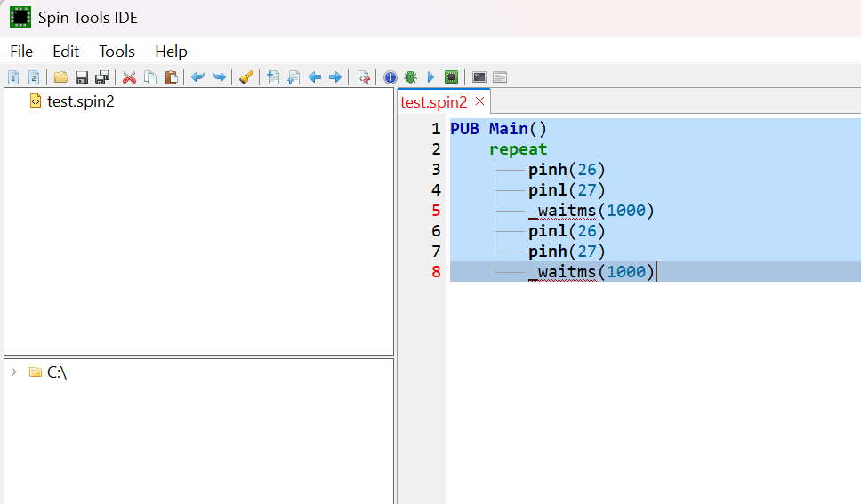Click the Open file folder icon
Image resolution: width=861 pixels, height=504 pixels.
60,77
